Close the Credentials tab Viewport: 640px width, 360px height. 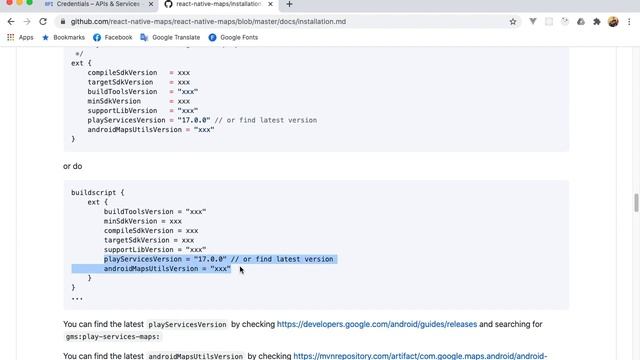tap(151, 4)
